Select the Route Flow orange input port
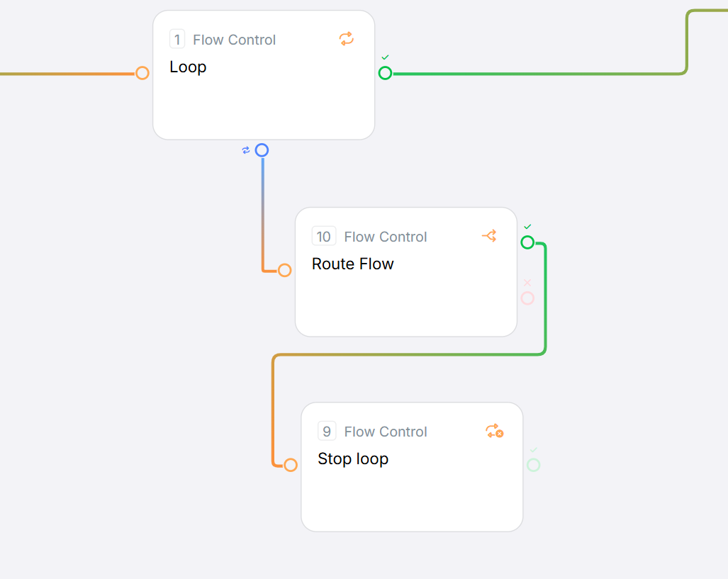Viewport: 728px width, 579px height. click(x=285, y=270)
